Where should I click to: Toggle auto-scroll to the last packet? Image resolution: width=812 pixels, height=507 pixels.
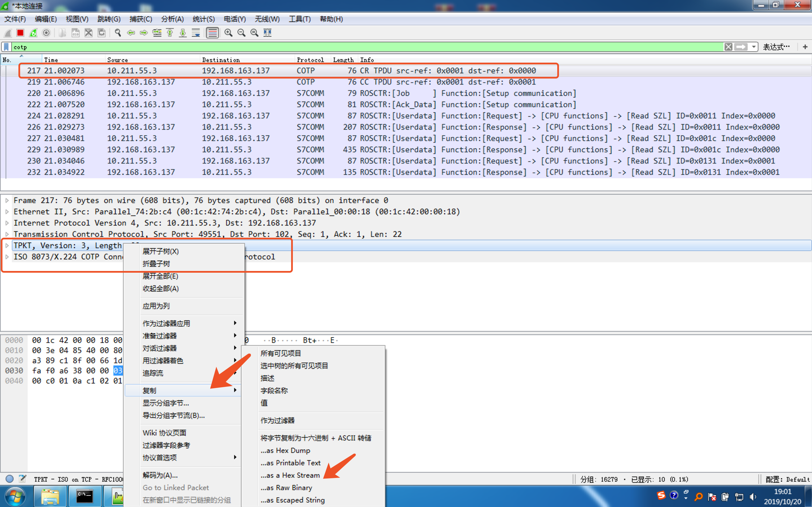click(x=196, y=33)
